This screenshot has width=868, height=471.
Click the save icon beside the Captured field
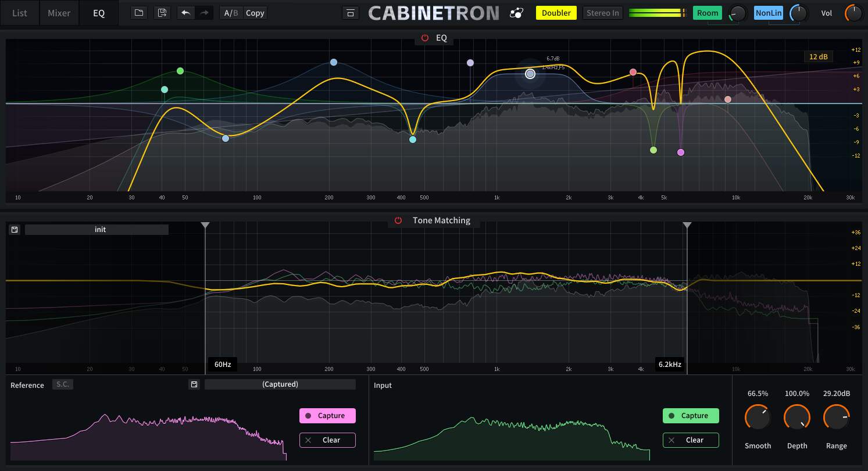point(194,384)
